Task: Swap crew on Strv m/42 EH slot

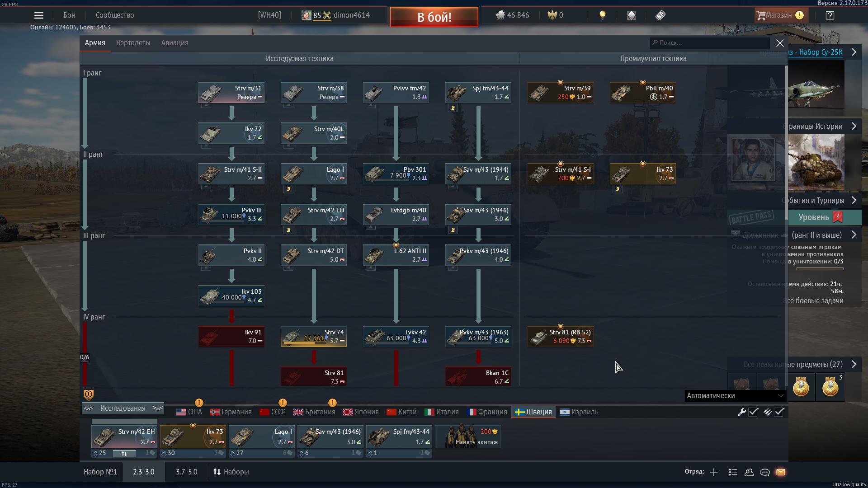Action: [124, 453]
